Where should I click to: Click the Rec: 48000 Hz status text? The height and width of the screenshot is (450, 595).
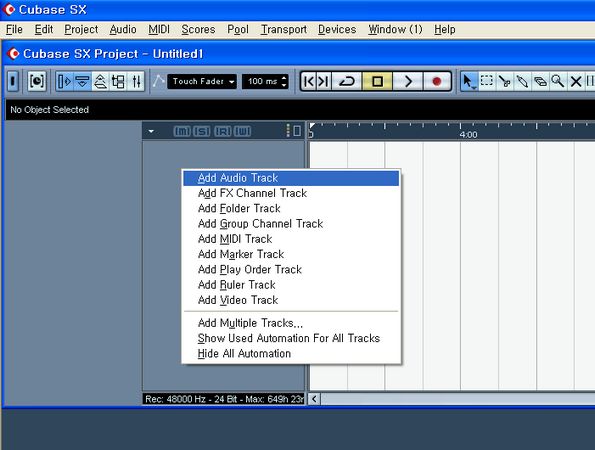(x=224, y=399)
